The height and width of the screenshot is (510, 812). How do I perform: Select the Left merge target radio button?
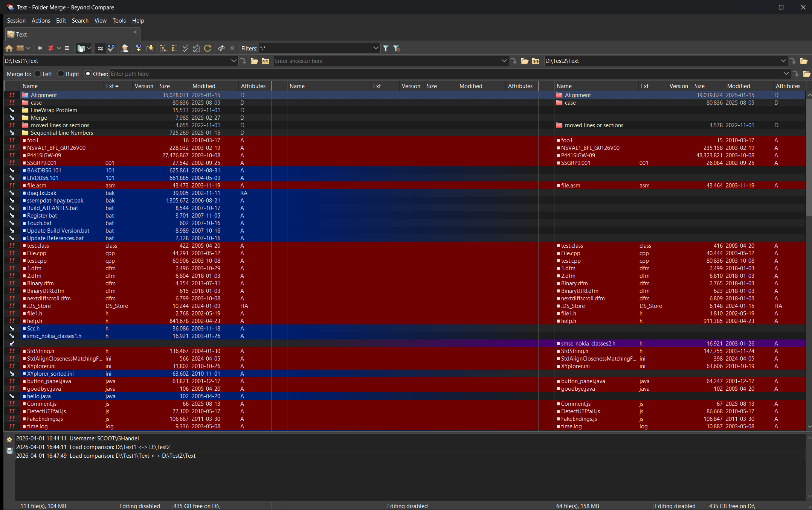tap(37, 74)
